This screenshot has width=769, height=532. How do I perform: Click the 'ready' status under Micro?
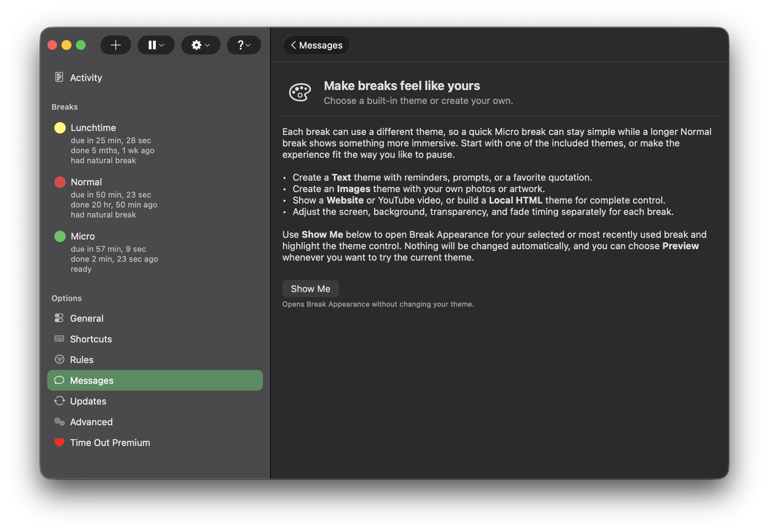pos(81,269)
